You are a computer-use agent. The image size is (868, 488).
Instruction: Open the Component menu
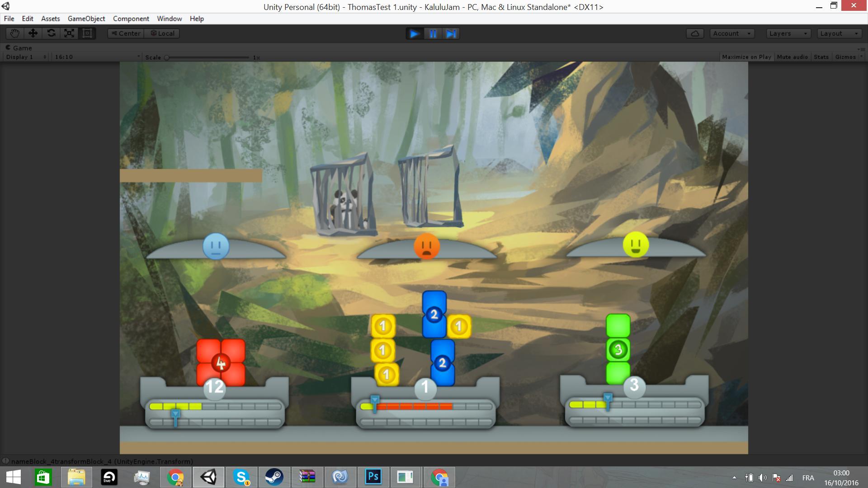point(131,19)
